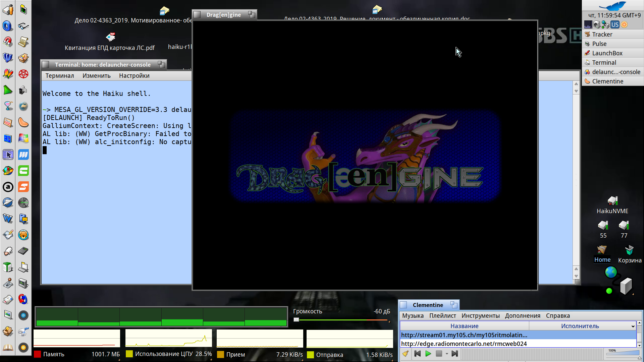The image size is (644, 362).
Task: Open the Home folder desktop icon
Action: (602, 254)
